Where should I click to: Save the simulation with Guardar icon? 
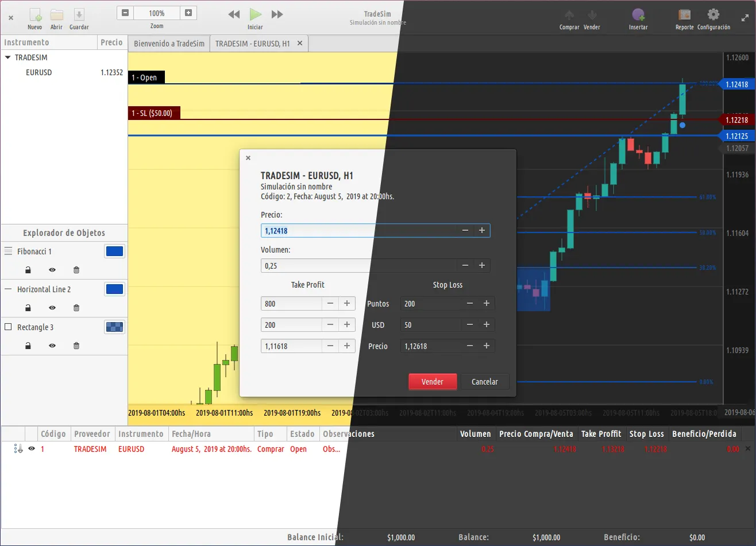[x=79, y=16]
